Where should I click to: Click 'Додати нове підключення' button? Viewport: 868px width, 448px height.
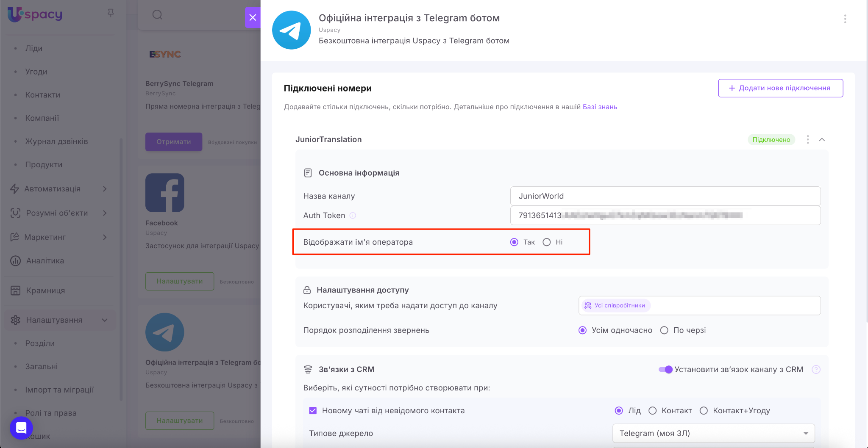(x=780, y=88)
